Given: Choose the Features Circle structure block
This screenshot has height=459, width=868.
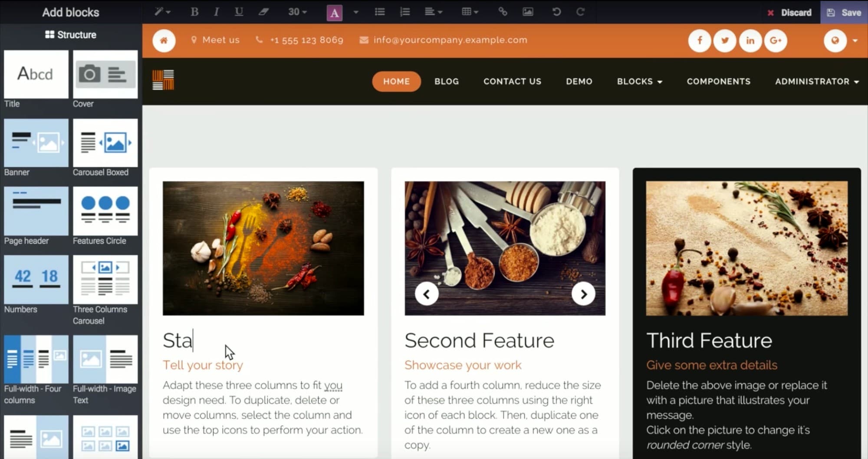Looking at the screenshot, I should [x=105, y=211].
